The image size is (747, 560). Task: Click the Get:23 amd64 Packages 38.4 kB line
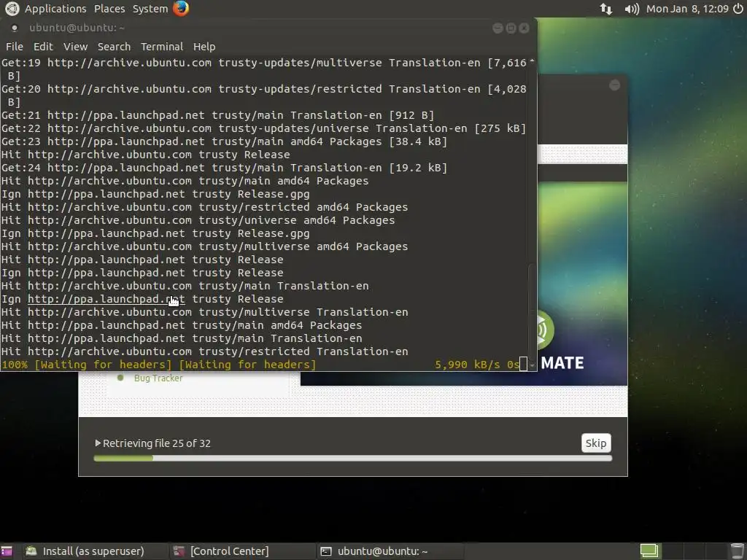pyautogui.click(x=225, y=141)
